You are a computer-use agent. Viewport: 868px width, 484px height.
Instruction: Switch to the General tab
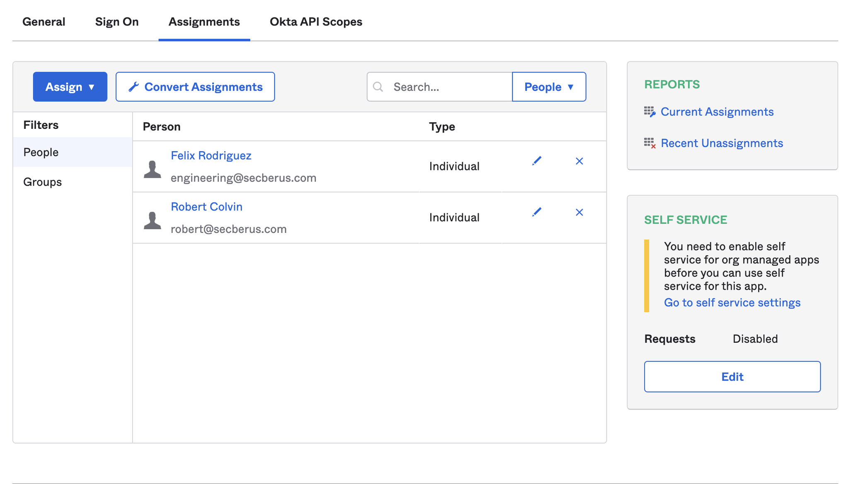44,22
